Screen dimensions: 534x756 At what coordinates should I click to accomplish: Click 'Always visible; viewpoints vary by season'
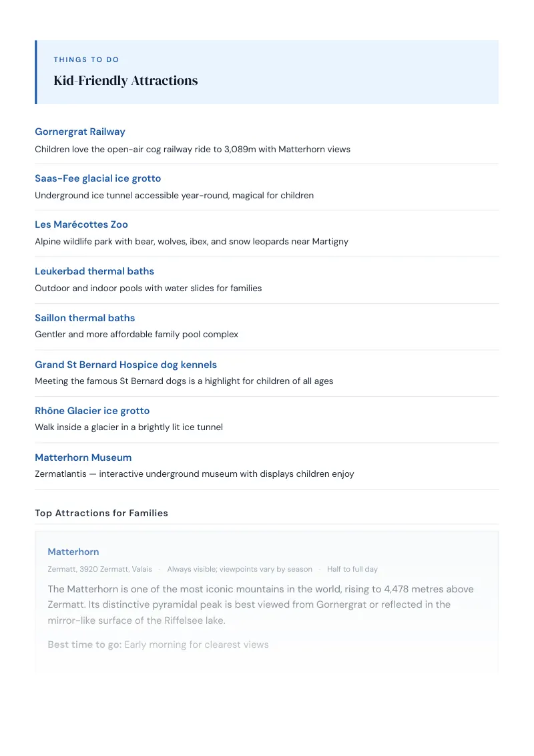[240, 570]
